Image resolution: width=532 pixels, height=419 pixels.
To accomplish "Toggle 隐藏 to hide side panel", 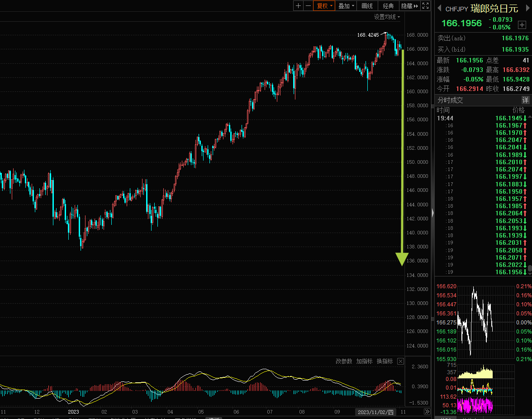I will point(409,6).
